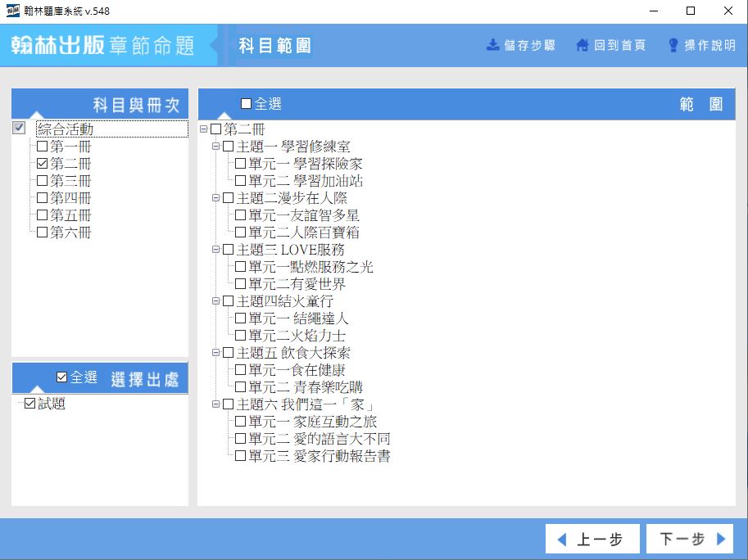Check the 第一冊 checkbox

[x=43, y=147]
